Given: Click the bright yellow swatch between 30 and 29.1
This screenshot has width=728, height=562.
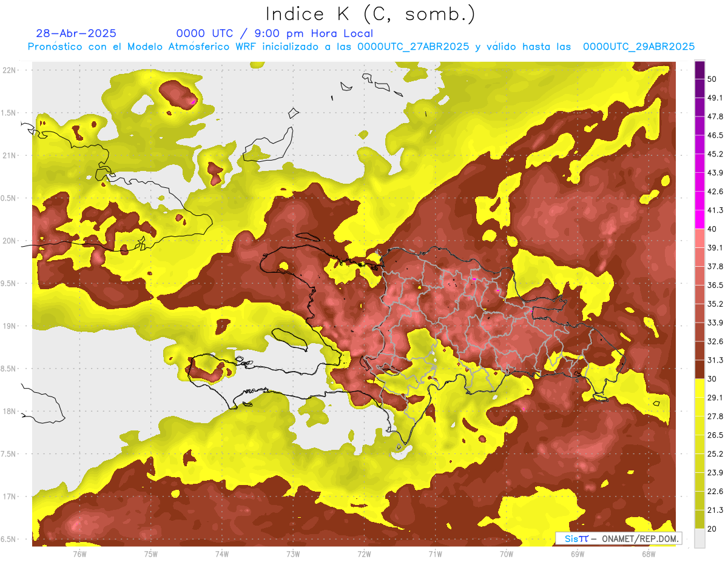Looking at the screenshot, I should pyautogui.click(x=699, y=388).
